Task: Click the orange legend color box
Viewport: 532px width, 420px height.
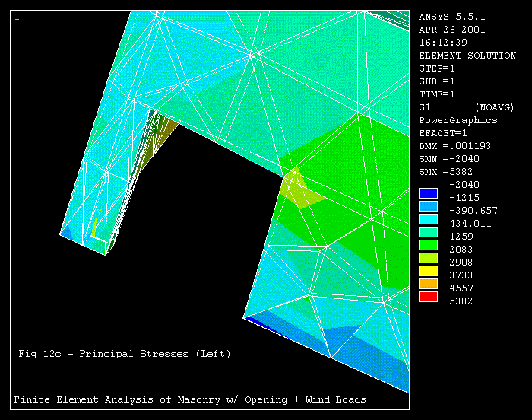Action: (429, 284)
